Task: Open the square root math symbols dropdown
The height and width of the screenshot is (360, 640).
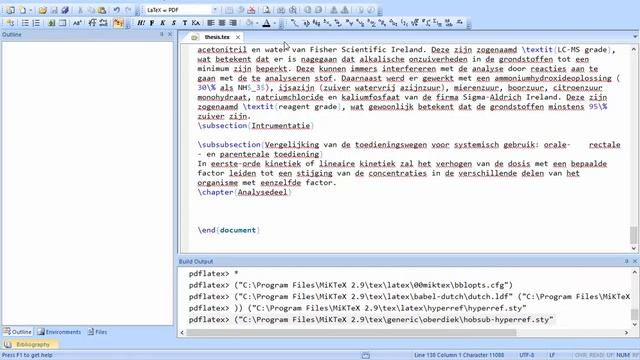Action: [415, 23]
